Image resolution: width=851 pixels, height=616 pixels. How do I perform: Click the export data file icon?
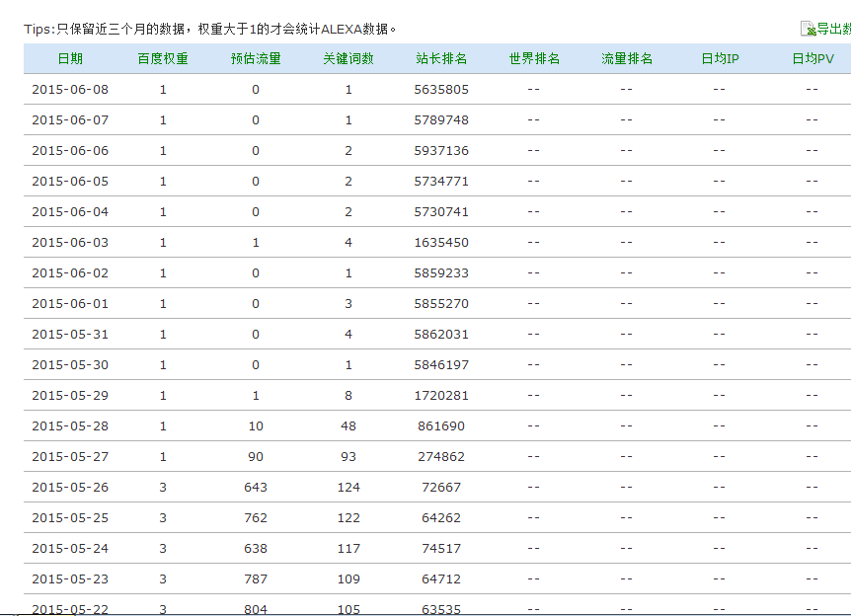tap(808, 30)
